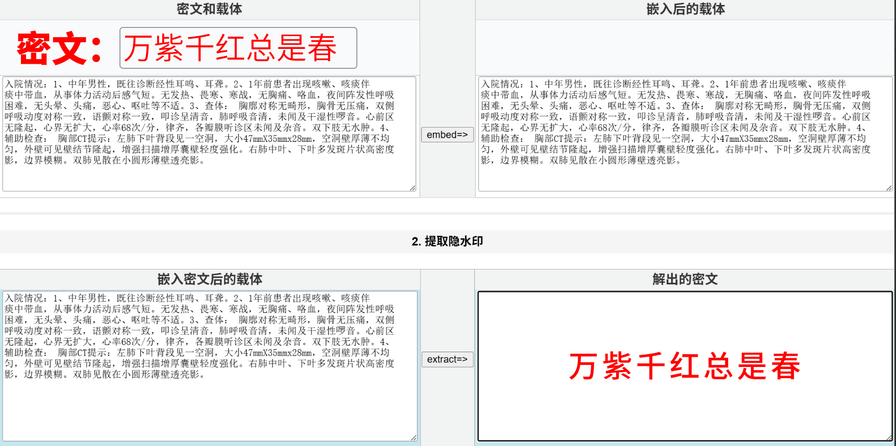Click the large red 密文: label
The image size is (896, 446).
(x=59, y=48)
